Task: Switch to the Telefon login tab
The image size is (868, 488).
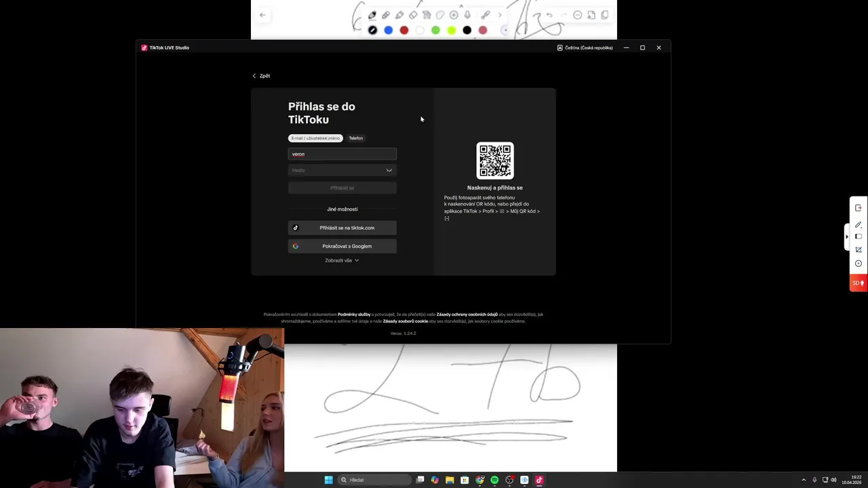Action: tap(356, 138)
